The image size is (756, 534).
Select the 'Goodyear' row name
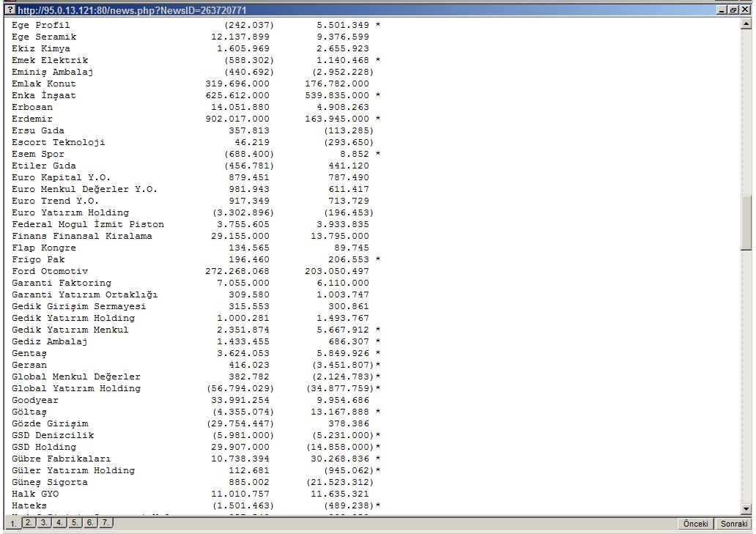(35, 401)
